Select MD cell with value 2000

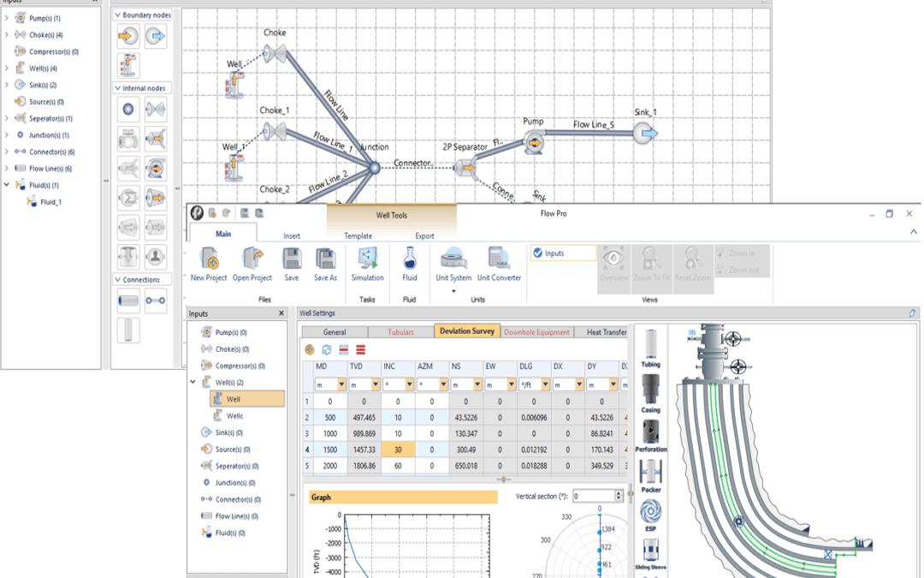pos(330,465)
